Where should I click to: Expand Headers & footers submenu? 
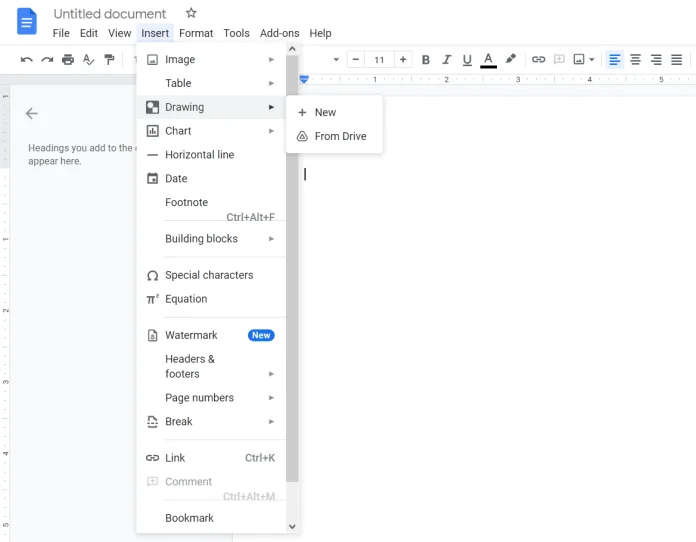(x=211, y=366)
